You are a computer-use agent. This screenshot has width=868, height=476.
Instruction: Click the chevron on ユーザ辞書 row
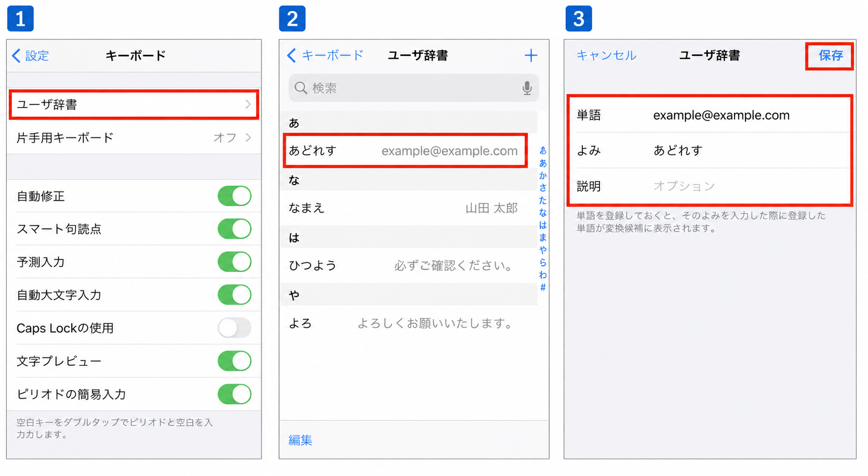248,105
